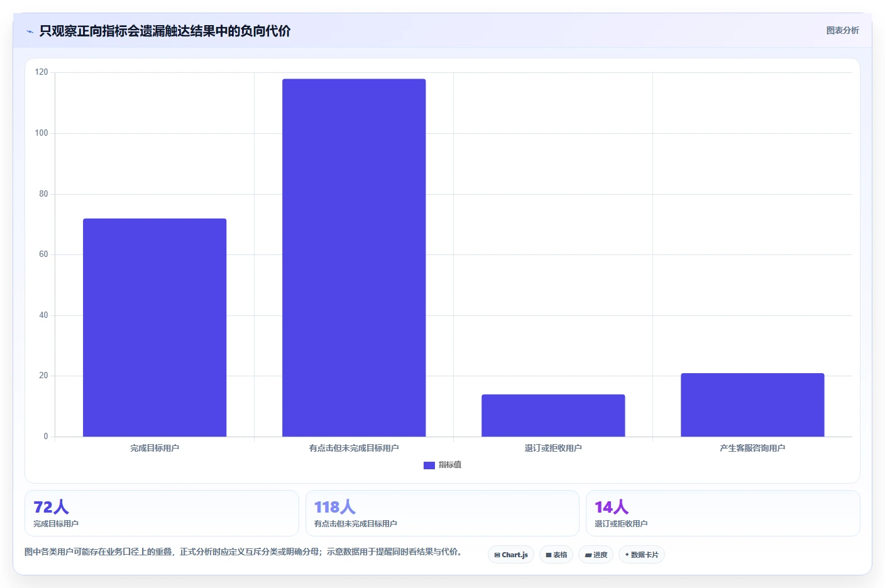This screenshot has height=588, width=885.
Task: Select the 进度 tag chip
Action: coord(596,555)
